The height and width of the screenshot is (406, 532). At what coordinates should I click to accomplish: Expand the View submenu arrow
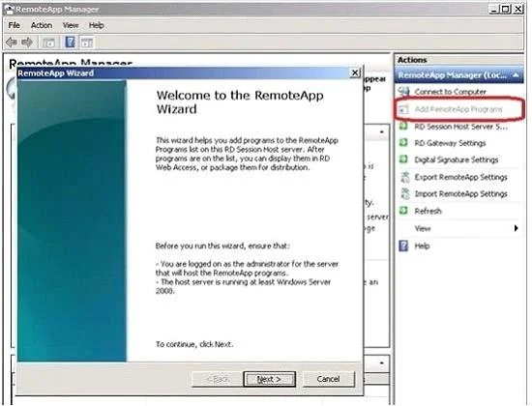(x=517, y=228)
